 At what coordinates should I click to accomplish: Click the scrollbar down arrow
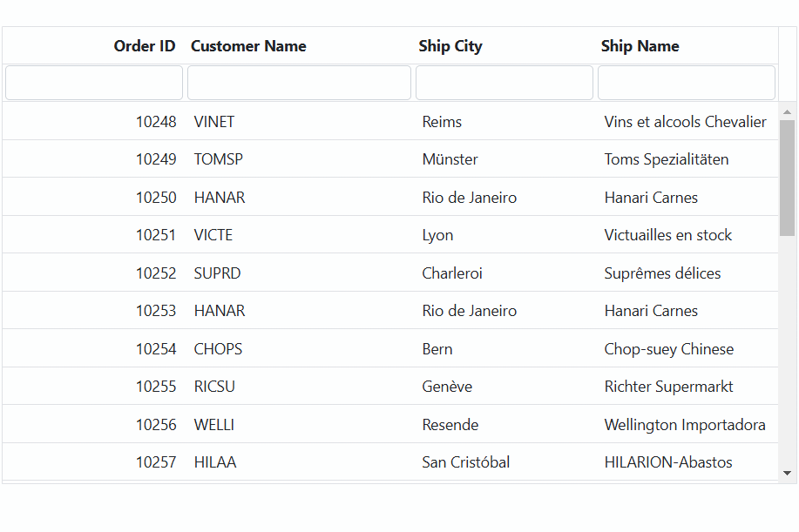click(787, 474)
